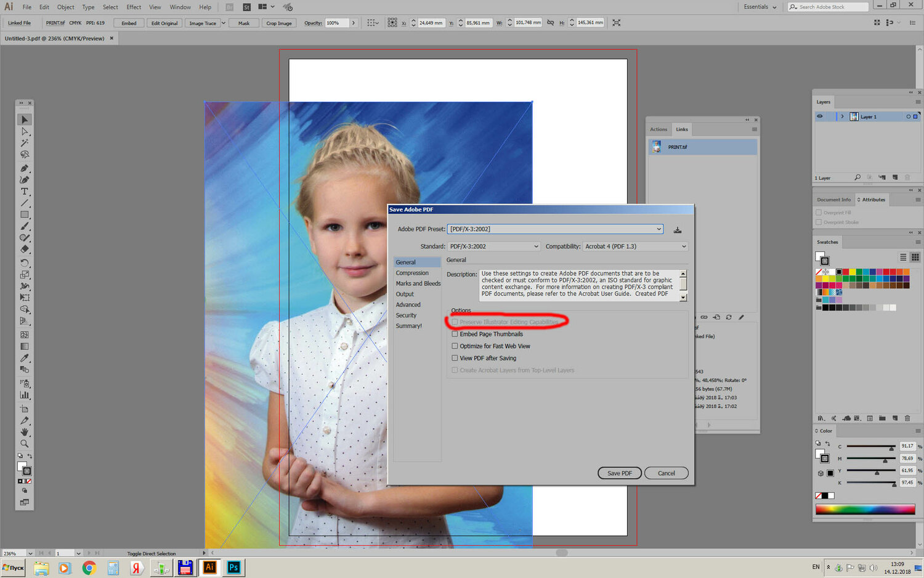Open the Compatibility dropdown
924x578 pixels.
tap(634, 246)
